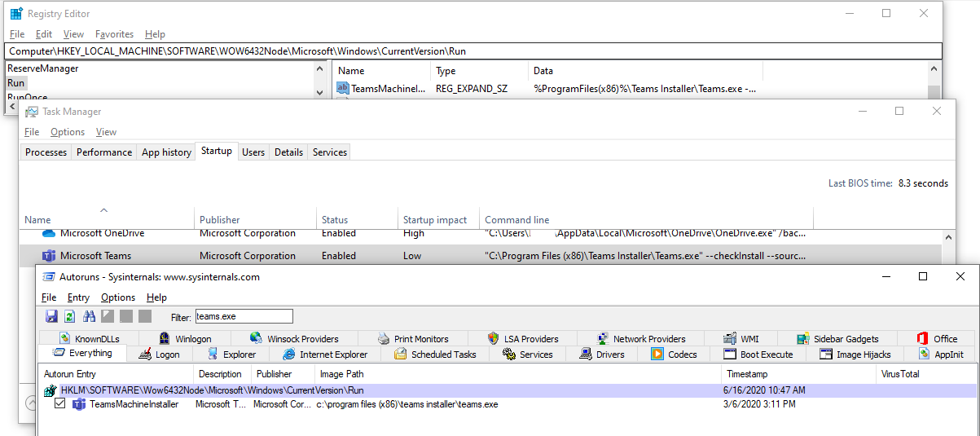This screenshot has width=980, height=436.
Task: Open the Drivers tab in Autoruns
Action: pyautogui.click(x=602, y=354)
